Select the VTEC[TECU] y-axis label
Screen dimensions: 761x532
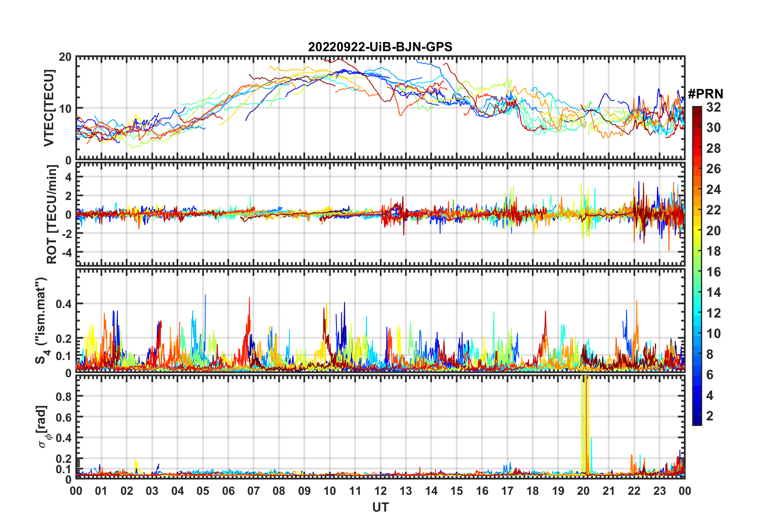(x=49, y=108)
